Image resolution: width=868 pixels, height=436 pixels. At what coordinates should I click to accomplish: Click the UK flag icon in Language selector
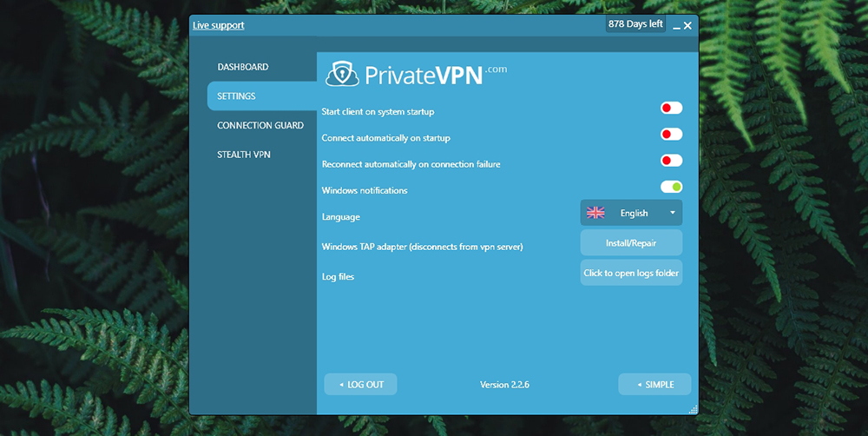coord(595,213)
